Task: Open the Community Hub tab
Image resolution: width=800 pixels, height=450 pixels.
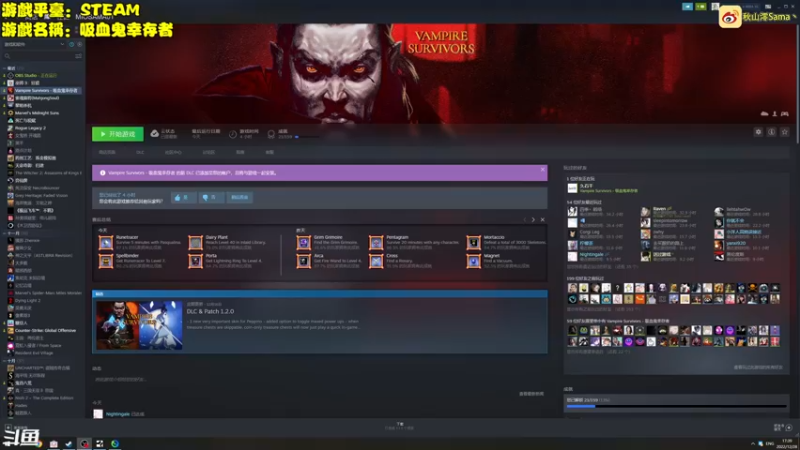Action: pyautogui.click(x=173, y=152)
